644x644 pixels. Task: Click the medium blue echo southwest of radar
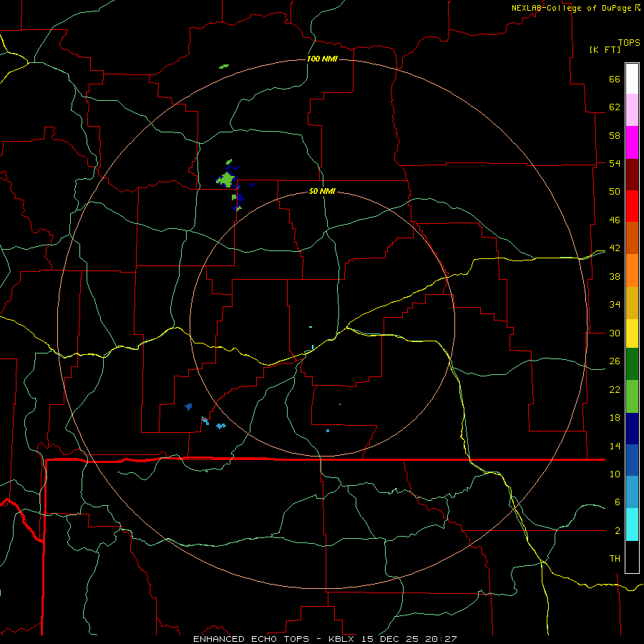click(188, 406)
